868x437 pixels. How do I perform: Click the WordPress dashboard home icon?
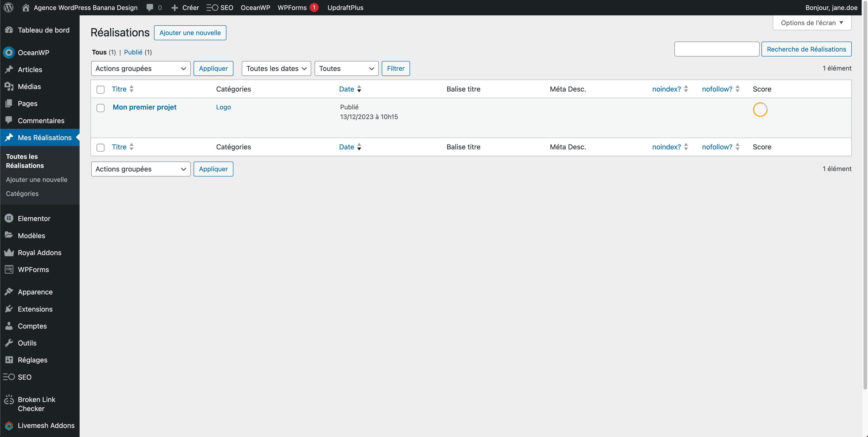click(26, 7)
